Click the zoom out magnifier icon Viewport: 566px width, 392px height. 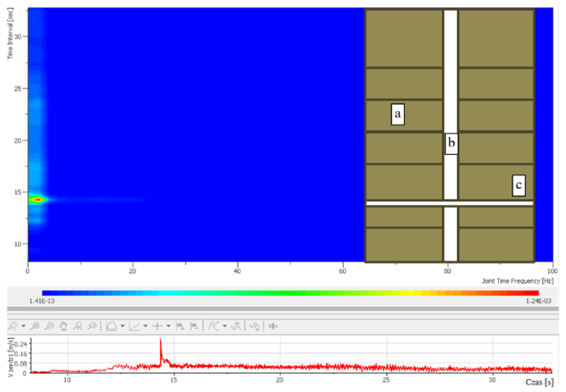(49, 326)
